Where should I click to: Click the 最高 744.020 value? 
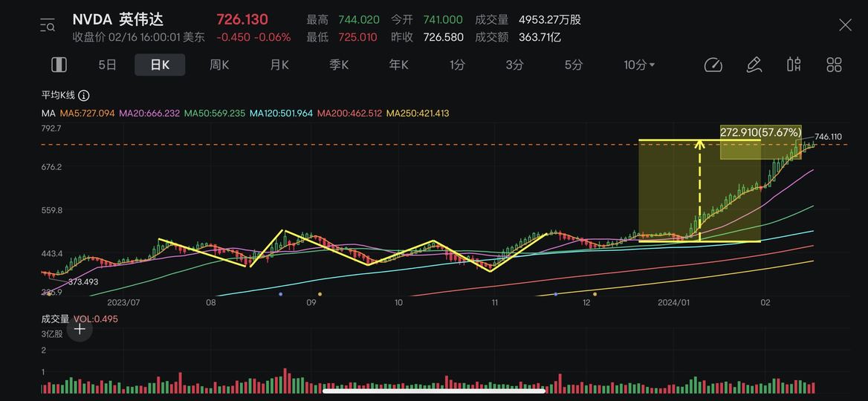[343, 20]
